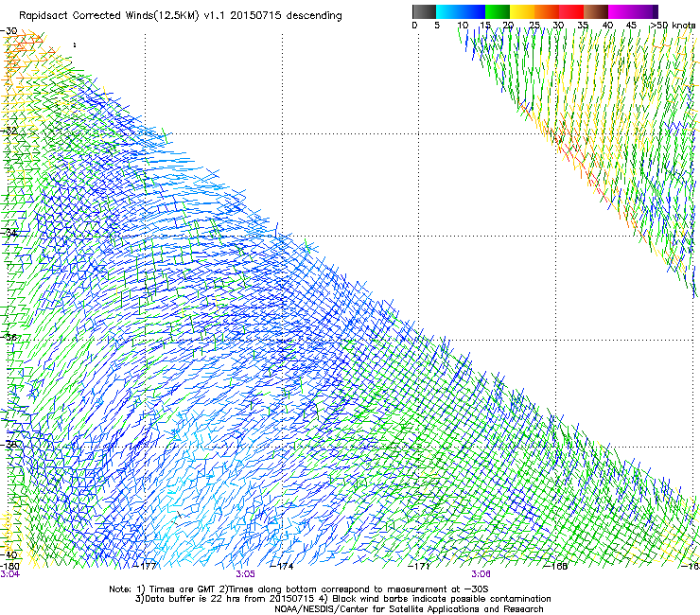Viewport: 700px width, 615px height.
Task: Click the date '20150715 descending' in the title
Action: [x=286, y=16]
